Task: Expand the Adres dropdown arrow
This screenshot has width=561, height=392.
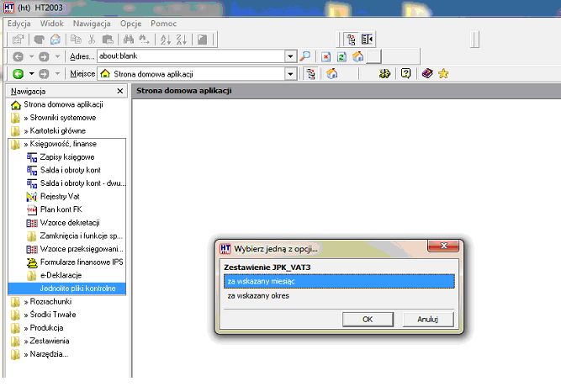Action: click(x=290, y=56)
